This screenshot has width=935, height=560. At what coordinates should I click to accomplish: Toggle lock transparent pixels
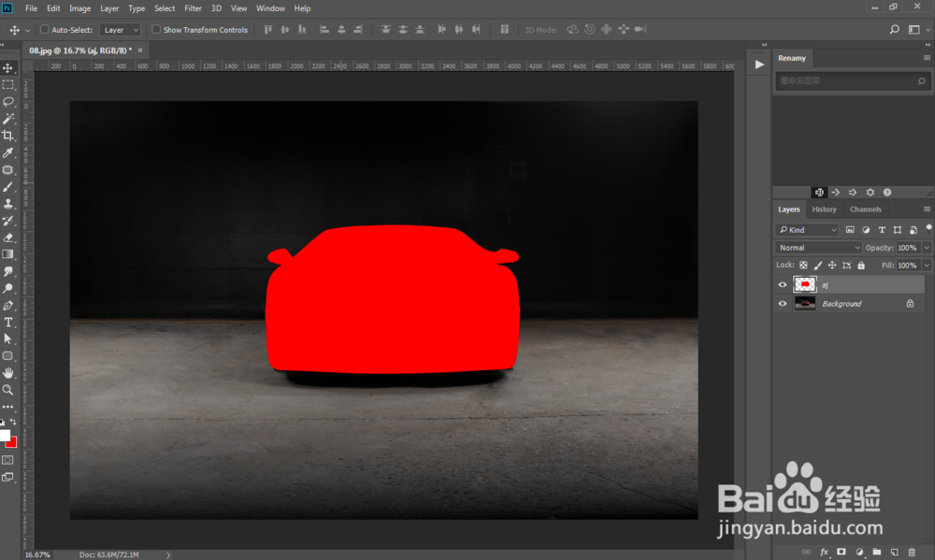coord(803,266)
